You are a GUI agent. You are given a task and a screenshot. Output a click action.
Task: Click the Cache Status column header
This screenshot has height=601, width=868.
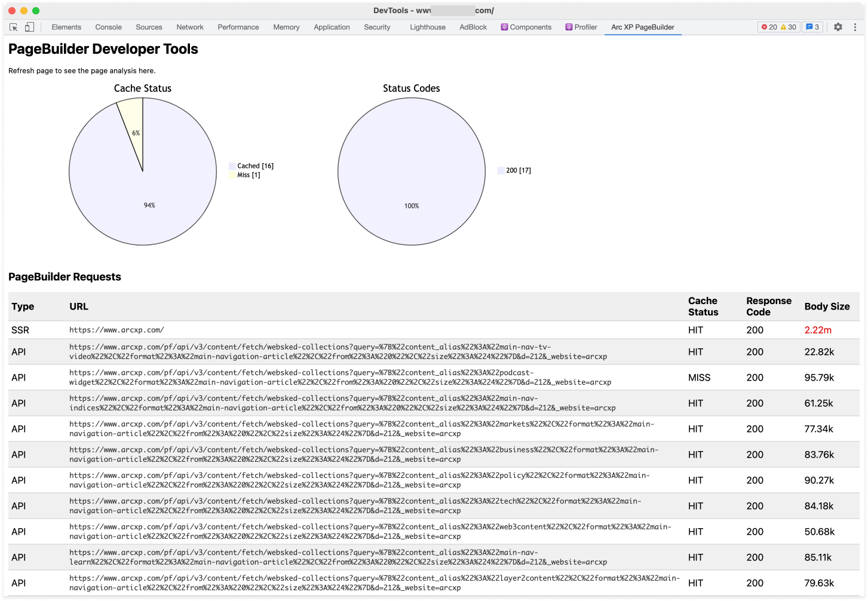(x=703, y=306)
